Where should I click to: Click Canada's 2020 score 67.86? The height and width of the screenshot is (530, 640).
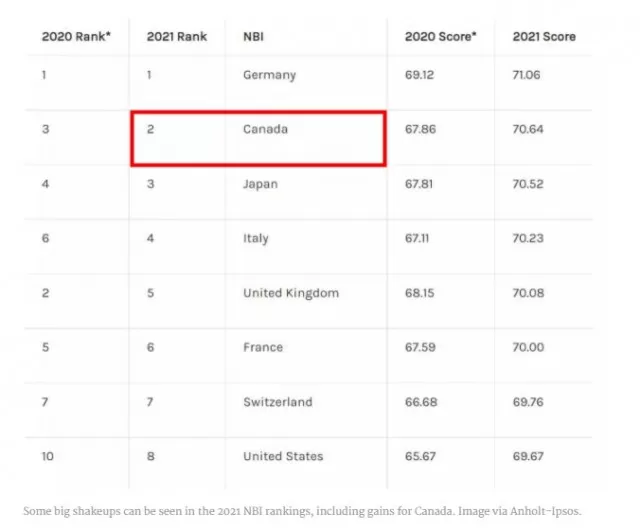(420, 129)
